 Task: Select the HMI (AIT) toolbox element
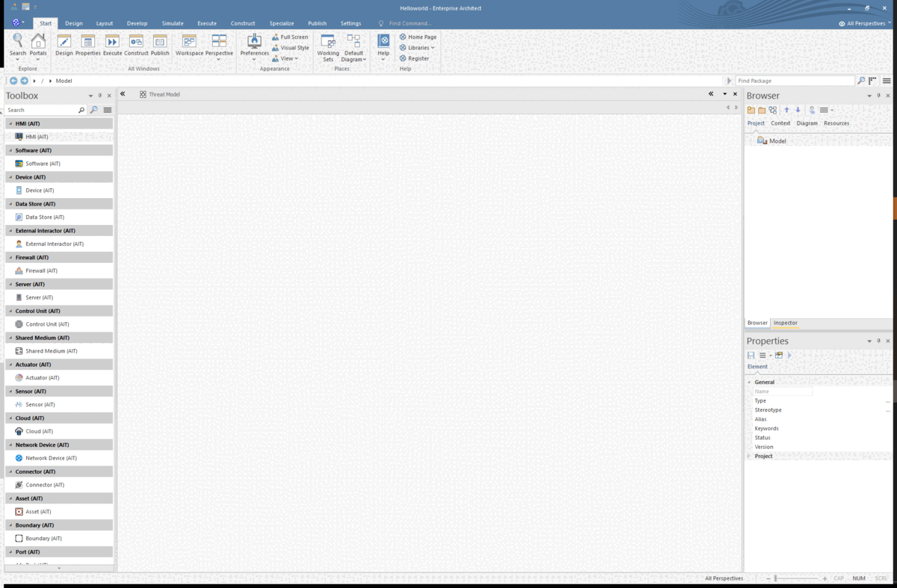(34, 136)
